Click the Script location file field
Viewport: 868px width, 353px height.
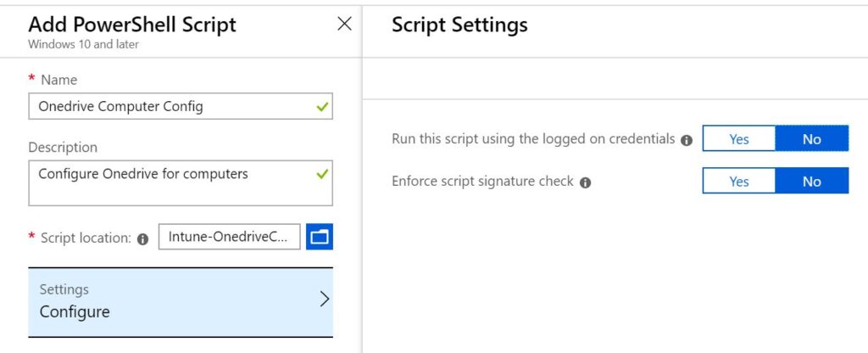pos(229,238)
